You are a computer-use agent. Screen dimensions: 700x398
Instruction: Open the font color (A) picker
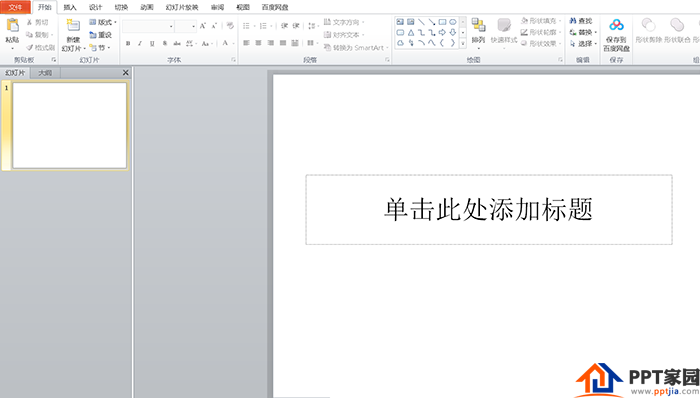[228, 43]
